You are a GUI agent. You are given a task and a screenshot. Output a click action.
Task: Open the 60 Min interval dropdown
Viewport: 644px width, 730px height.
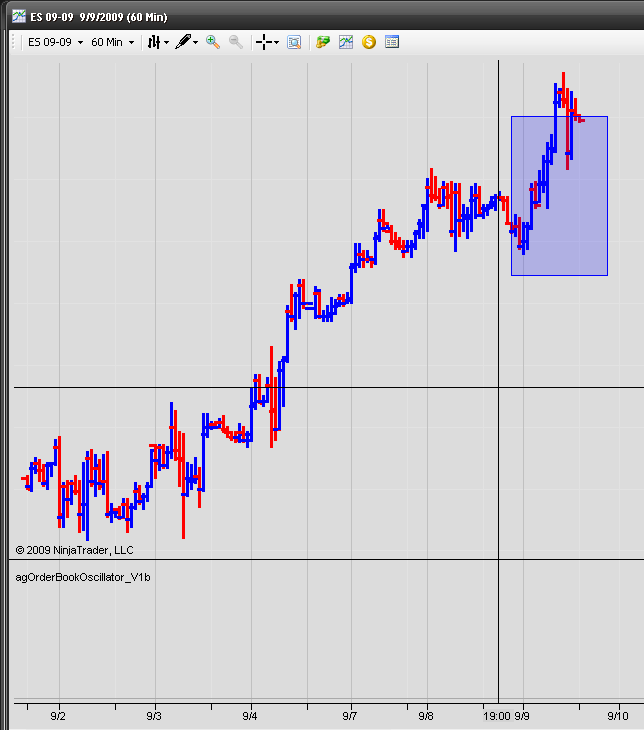[x=113, y=42]
